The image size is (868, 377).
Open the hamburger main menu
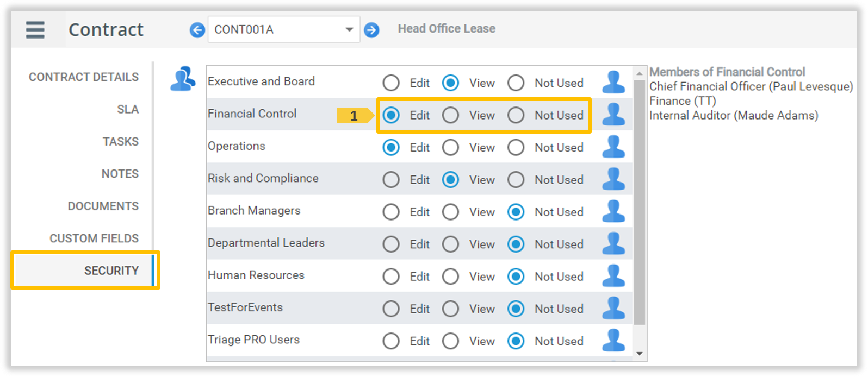35,29
